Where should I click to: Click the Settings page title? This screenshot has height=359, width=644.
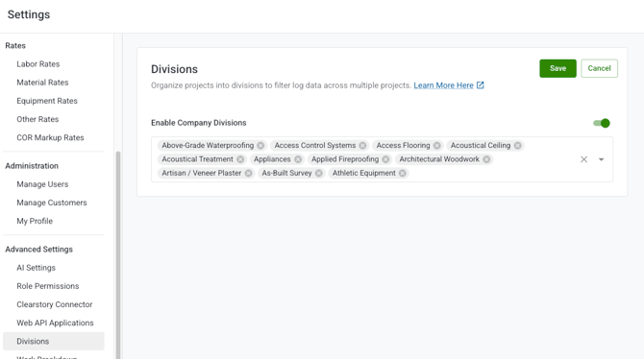(x=29, y=14)
